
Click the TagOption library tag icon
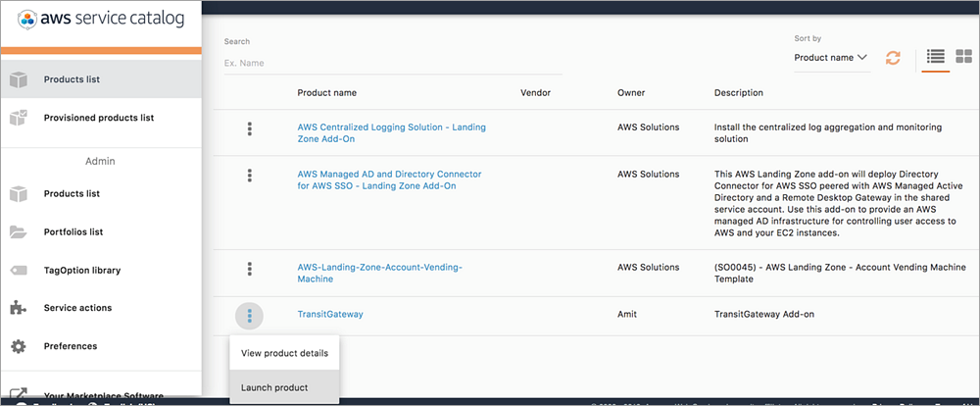pyautogui.click(x=19, y=271)
